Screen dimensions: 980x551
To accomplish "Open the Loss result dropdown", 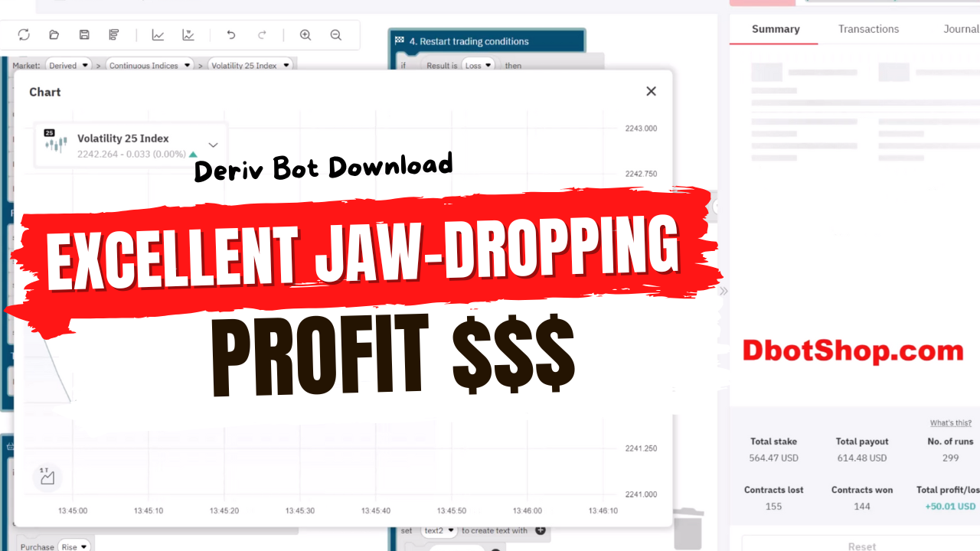I will 478,66.
